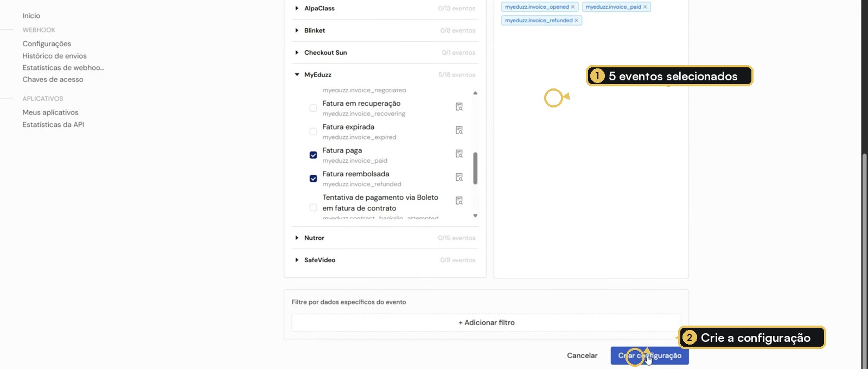Open Estatísticas de webhook menu item
Viewport: 868px width, 369px height.
click(63, 68)
